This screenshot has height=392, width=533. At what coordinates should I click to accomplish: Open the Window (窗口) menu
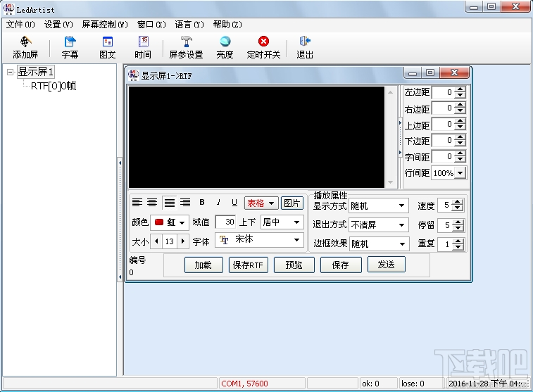(x=151, y=25)
